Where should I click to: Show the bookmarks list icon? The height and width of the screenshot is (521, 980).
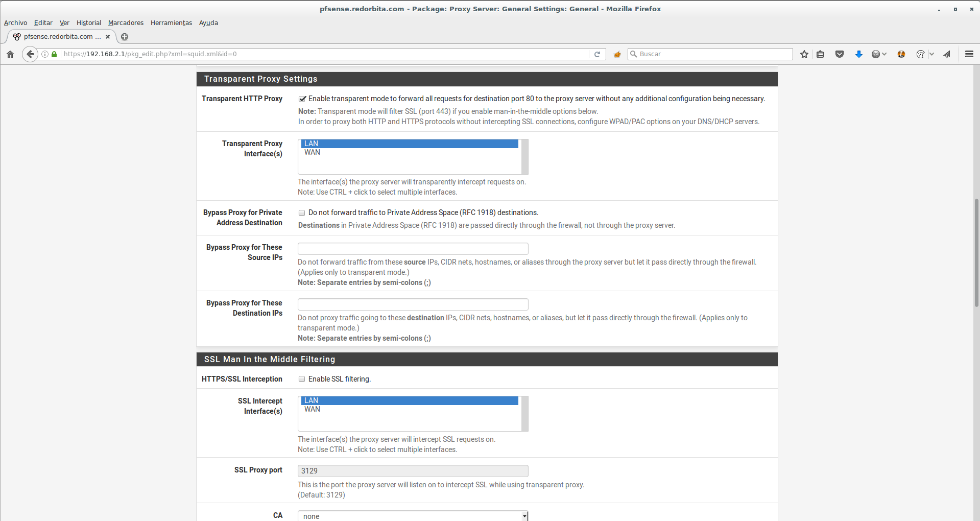820,54
